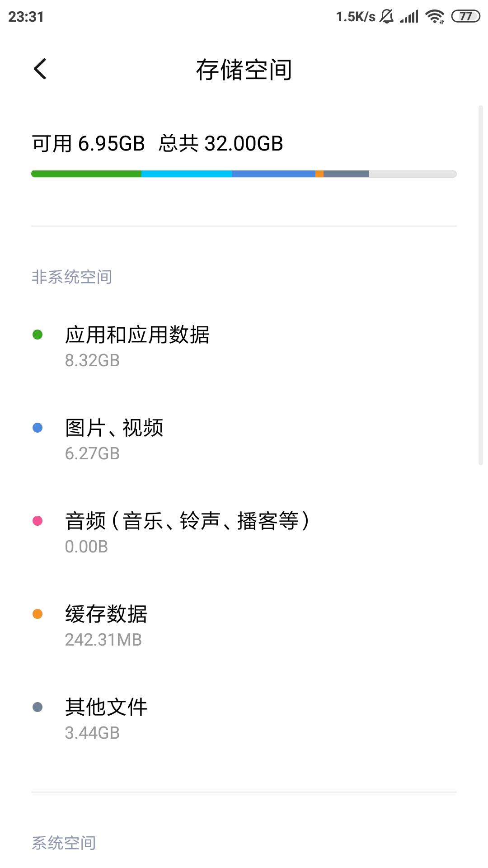The height and width of the screenshot is (868, 488).
Task: Tap the 可用 6.95GB total storage text
Action: pyautogui.click(x=89, y=144)
